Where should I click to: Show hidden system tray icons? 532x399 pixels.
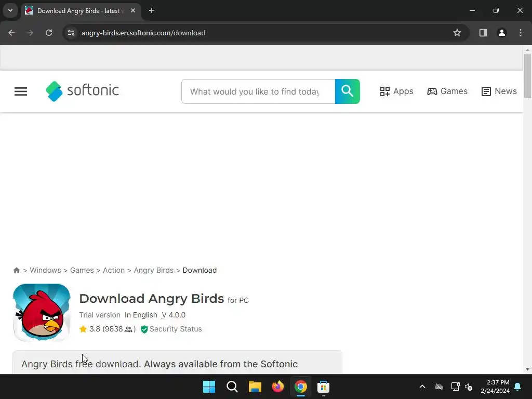point(422,387)
